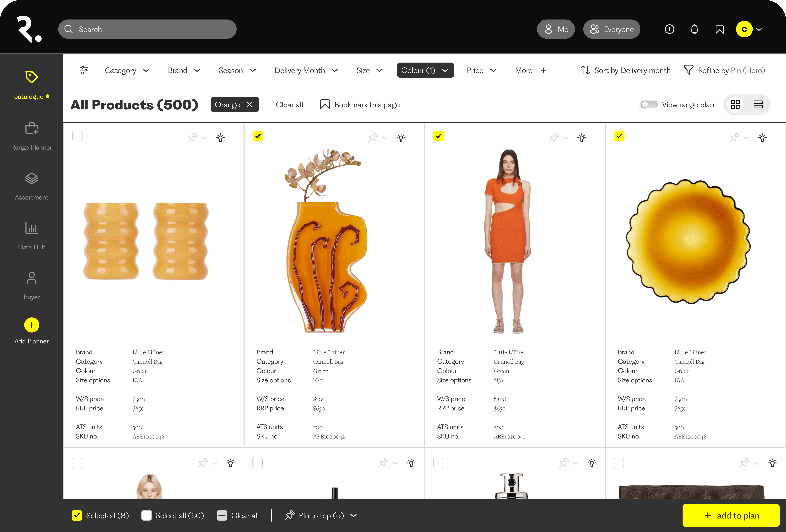The width and height of the screenshot is (786, 532).
Task: Open the notifications bell
Action: 694,29
